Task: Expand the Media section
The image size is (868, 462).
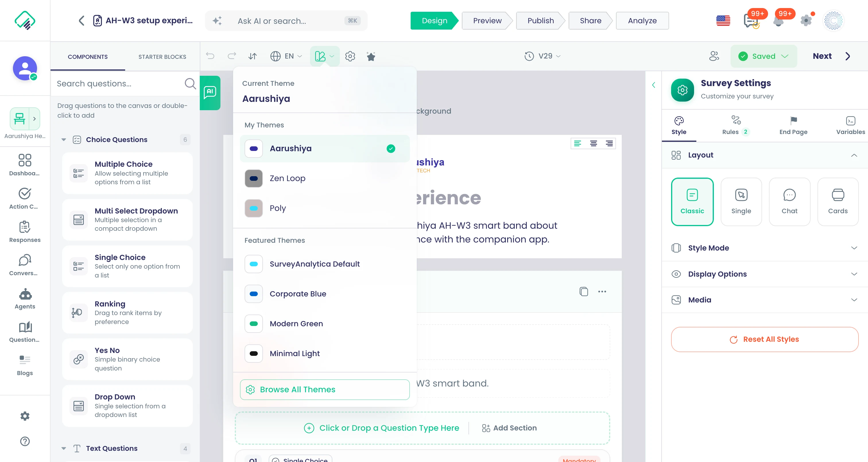Action: pyautogui.click(x=765, y=300)
